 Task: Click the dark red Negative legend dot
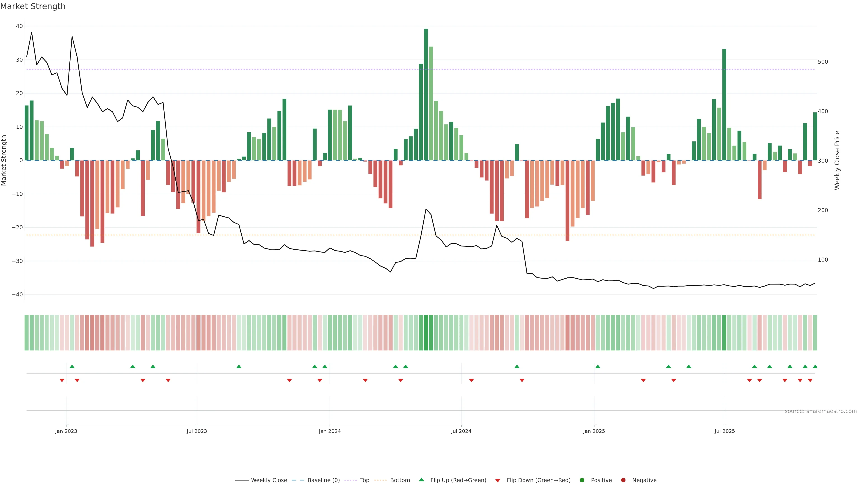point(623,480)
